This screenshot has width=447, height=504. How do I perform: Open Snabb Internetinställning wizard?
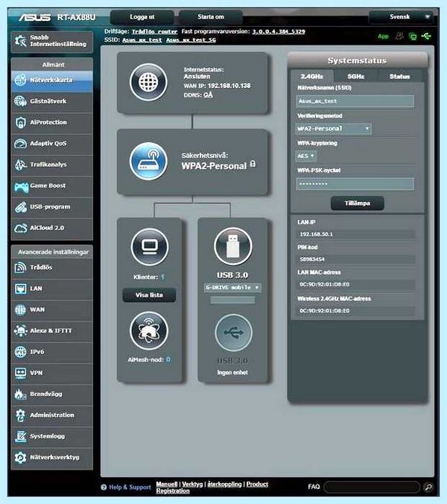click(x=52, y=41)
